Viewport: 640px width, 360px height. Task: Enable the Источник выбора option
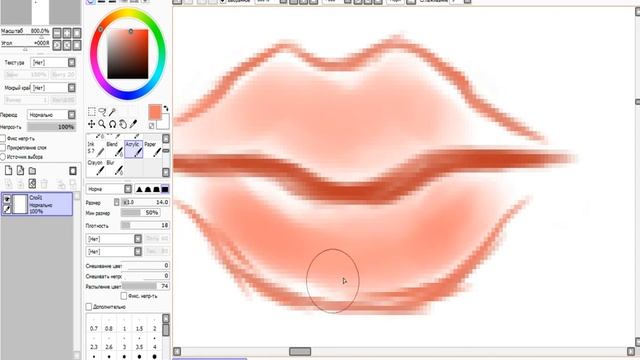3,157
